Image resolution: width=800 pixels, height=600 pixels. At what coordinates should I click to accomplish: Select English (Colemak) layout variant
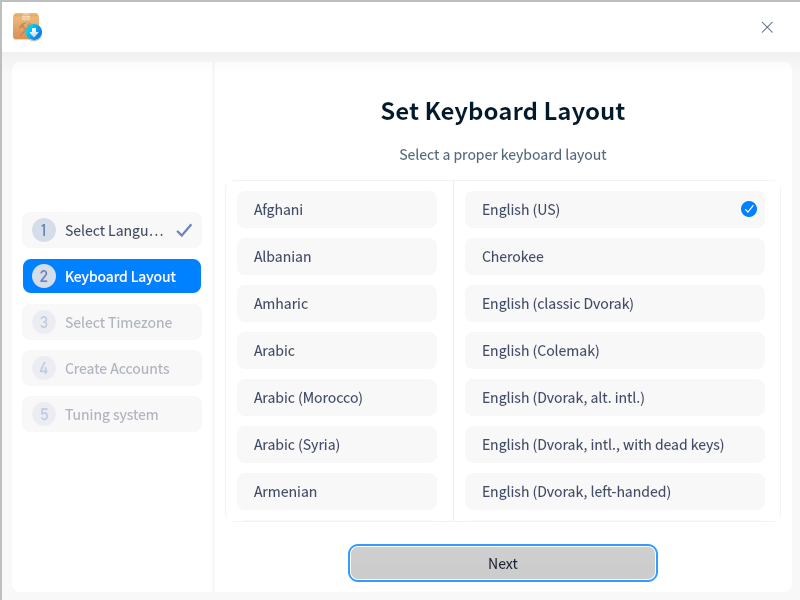[615, 351]
